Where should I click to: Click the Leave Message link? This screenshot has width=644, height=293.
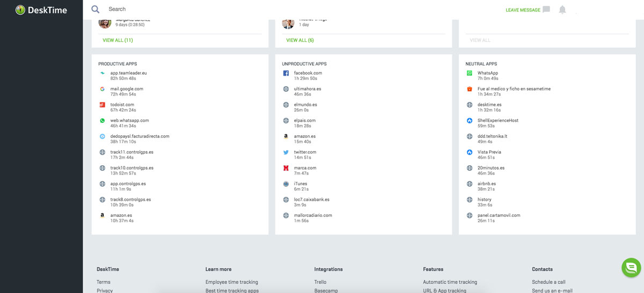[523, 10]
